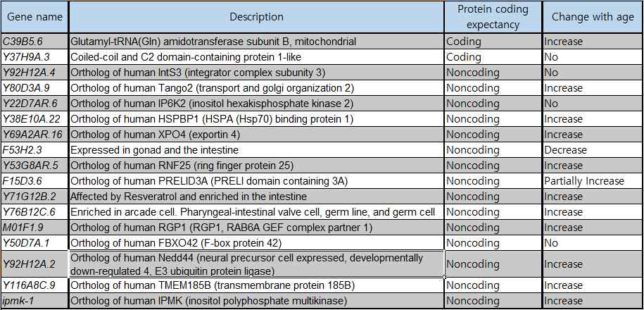This screenshot has width=644, height=310.
Task: Select the Partially Increase cell
Action: pos(593,181)
